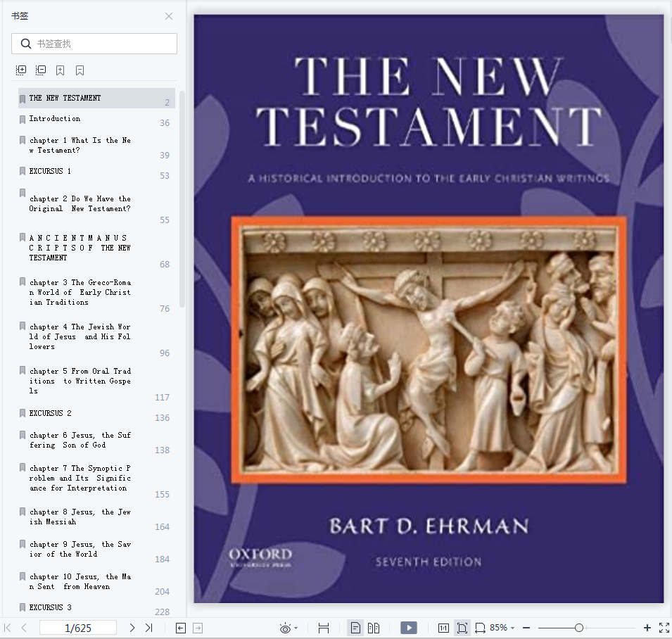
Task: Open the Introduction bookmark
Action: (96, 119)
